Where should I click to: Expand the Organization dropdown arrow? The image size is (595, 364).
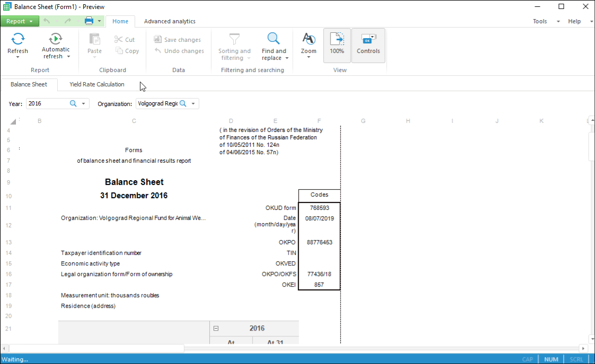point(193,104)
